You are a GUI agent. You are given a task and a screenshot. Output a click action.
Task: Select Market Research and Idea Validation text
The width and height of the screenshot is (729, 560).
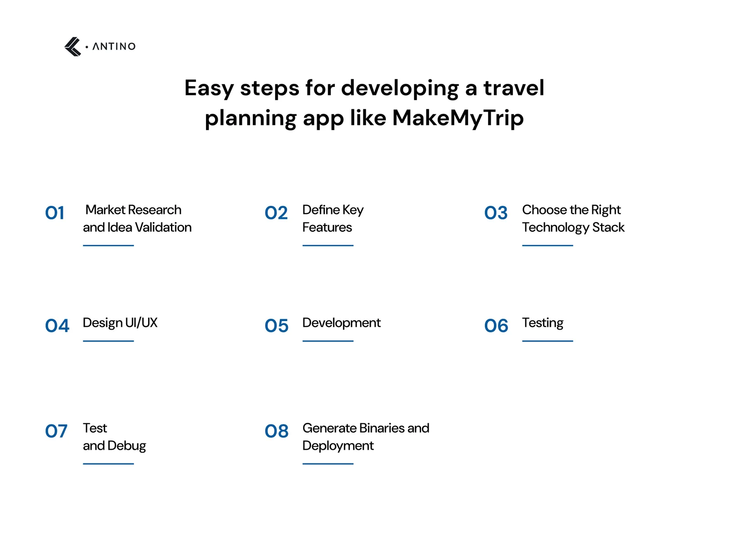[x=137, y=219]
